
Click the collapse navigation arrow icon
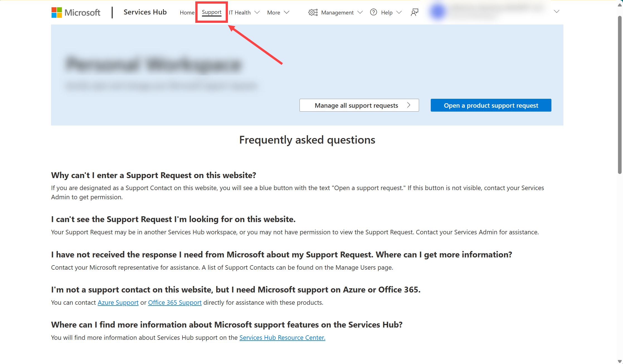pos(557,12)
